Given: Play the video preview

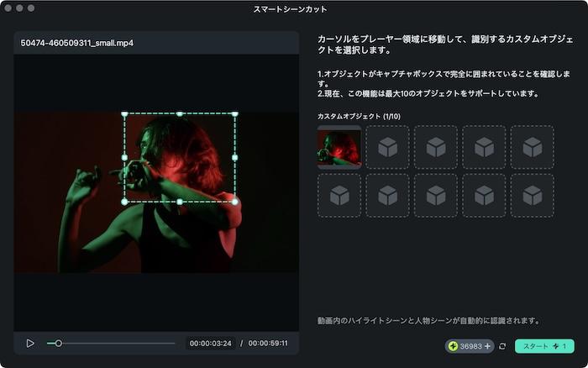Looking at the screenshot, I should [30, 344].
